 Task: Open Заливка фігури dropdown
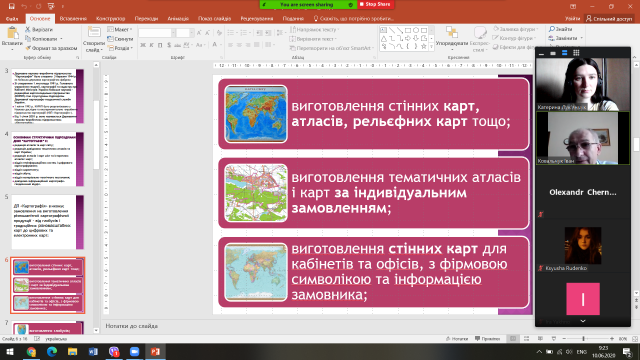[516, 29]
